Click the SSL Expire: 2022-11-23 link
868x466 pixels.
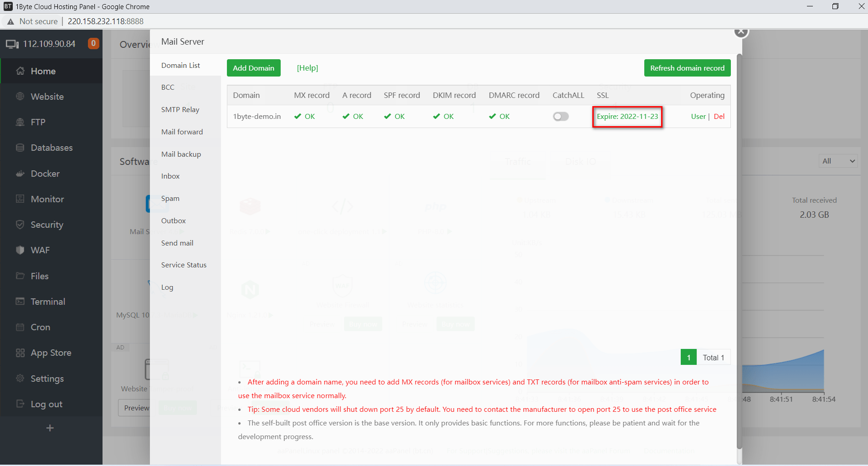(x=627, y=117)
